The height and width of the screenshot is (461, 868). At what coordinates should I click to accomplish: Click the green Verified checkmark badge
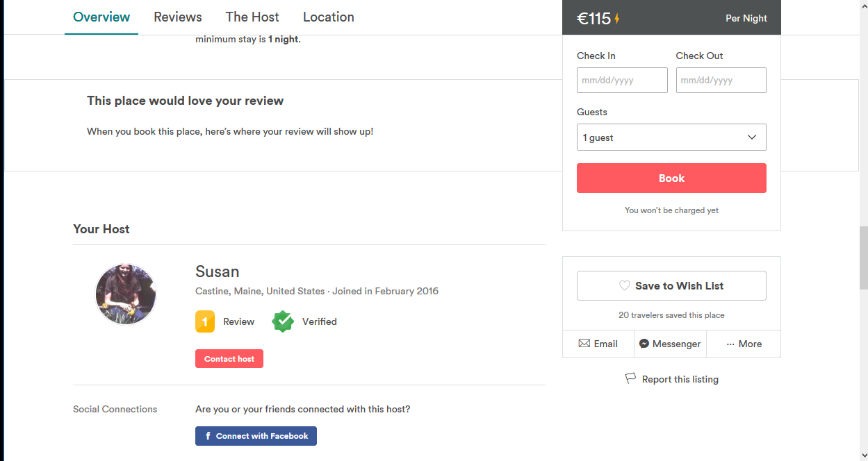coord(283,321)
